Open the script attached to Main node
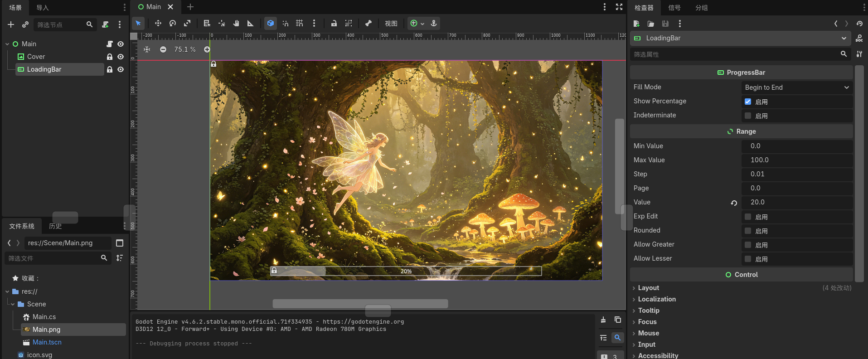Screen dimensions: 868x359 pos(109,44)
